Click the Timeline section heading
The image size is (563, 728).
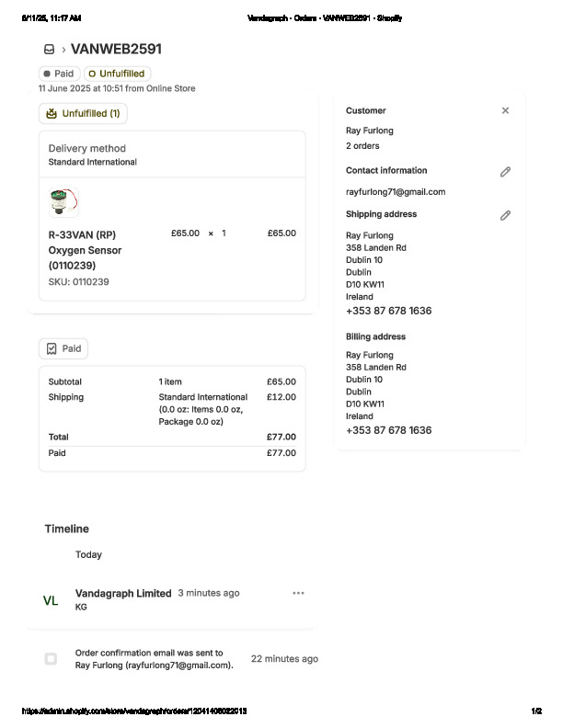point(67,529)
